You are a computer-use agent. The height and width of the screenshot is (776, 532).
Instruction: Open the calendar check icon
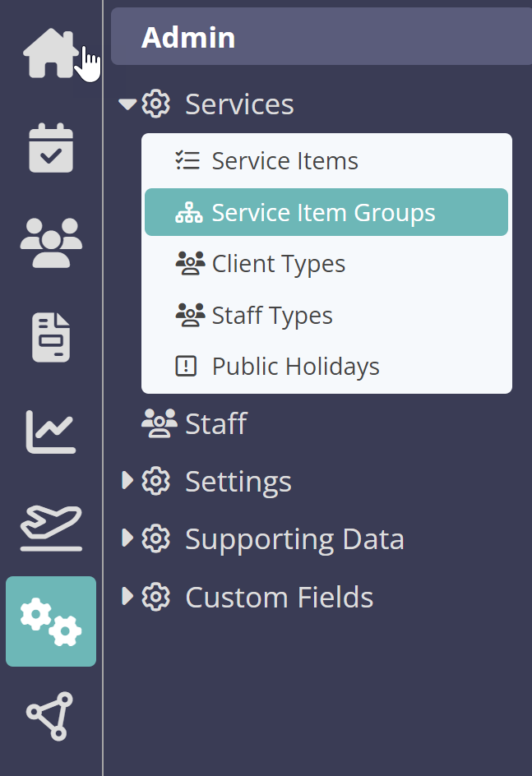click(x=51, y=147)
